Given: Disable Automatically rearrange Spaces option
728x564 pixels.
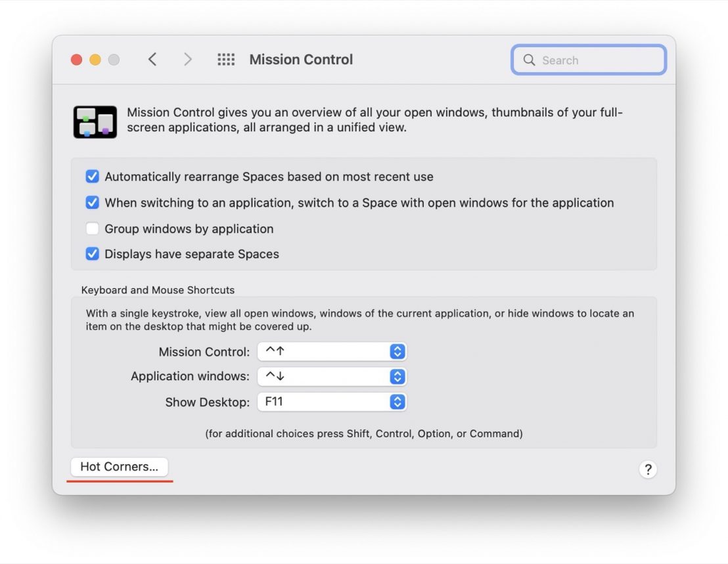Looking at the screenshot, I should pos(92,176).
